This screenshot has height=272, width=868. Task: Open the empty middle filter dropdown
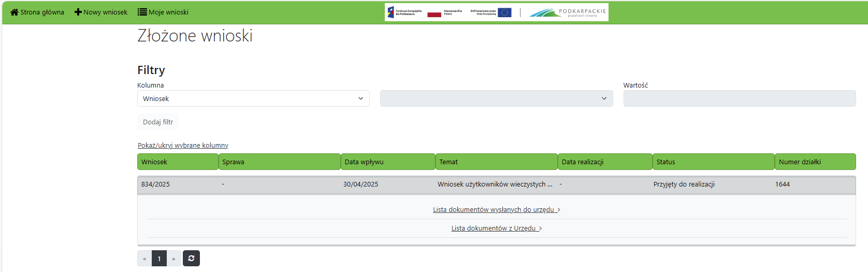click(496, 98)
